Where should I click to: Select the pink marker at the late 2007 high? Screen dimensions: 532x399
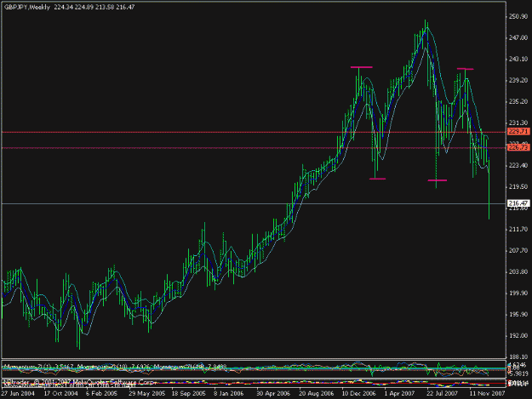[465, 69]
